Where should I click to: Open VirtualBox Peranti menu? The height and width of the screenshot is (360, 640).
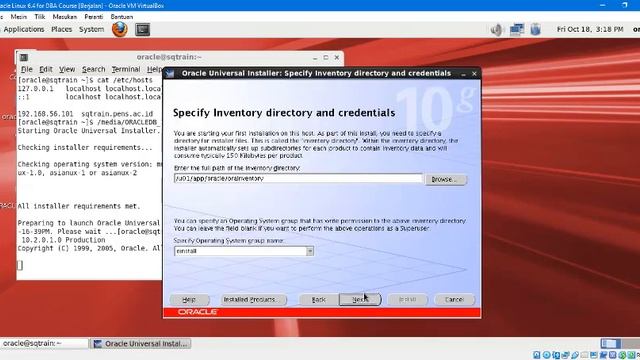93,17
